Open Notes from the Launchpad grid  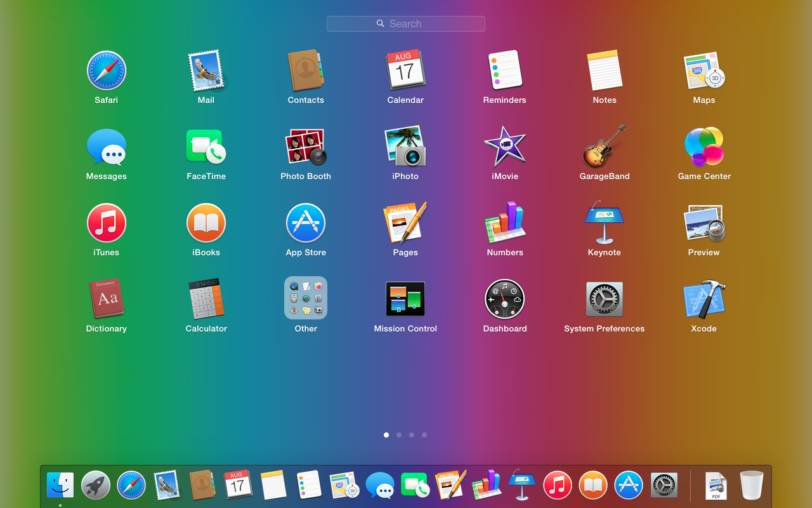pyautogui.click(x=605, y=70)
